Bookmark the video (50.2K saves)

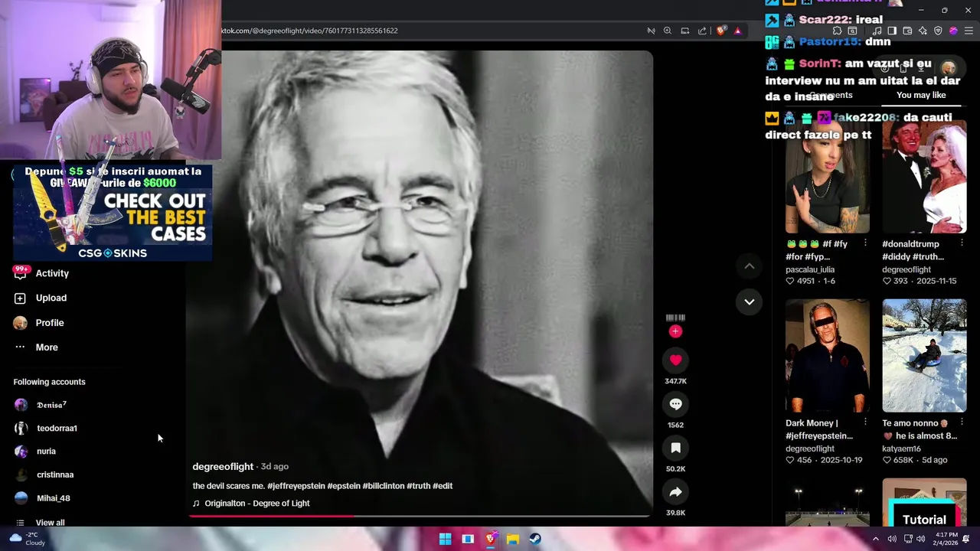[x=675, y=448]
